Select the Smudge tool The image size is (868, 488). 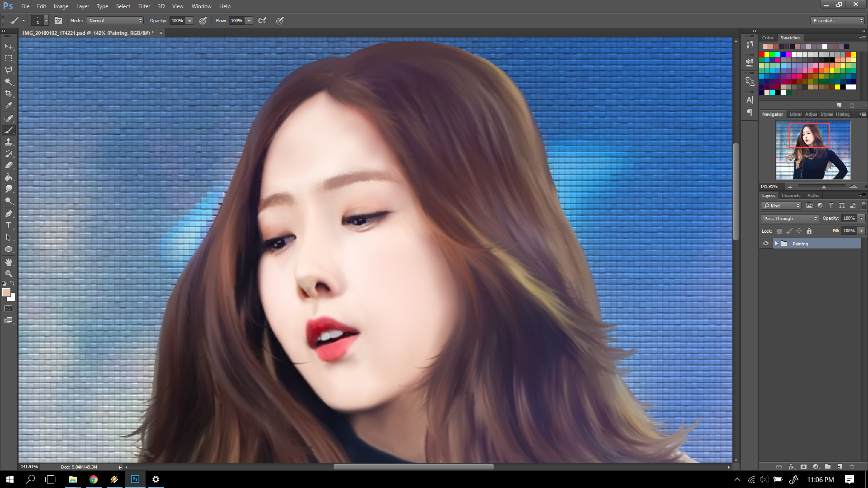pos(9,189)
